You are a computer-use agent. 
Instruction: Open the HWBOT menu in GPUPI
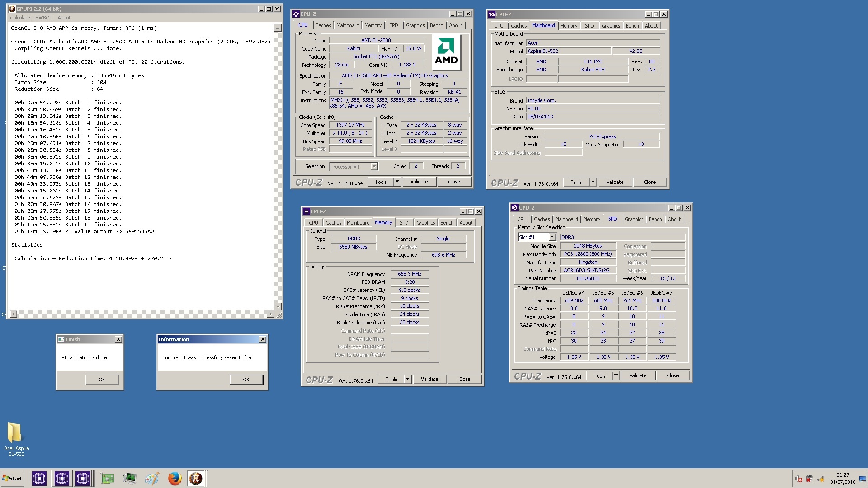point(43,18)
